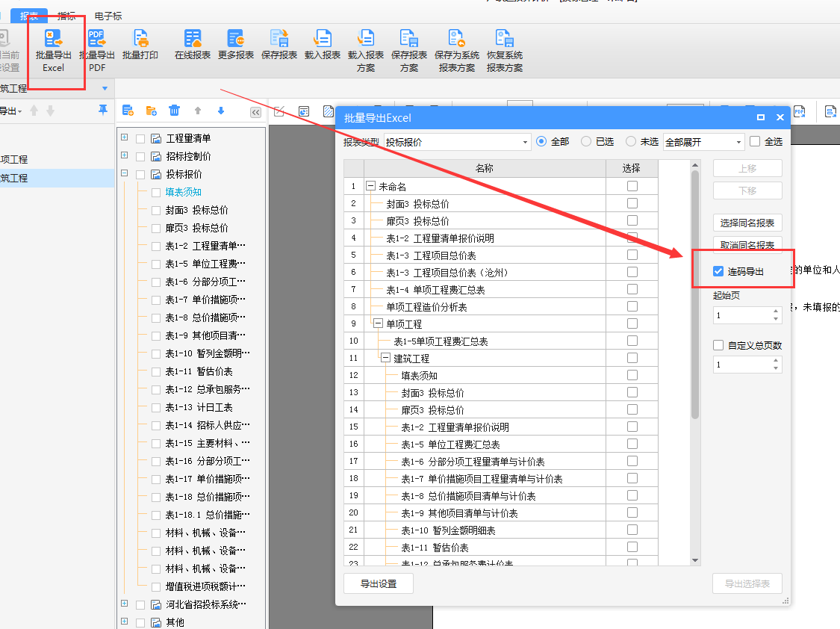Check the 全选 checkbox in dialog
This screenshot has width=840, height=629.
pos(755,141)
